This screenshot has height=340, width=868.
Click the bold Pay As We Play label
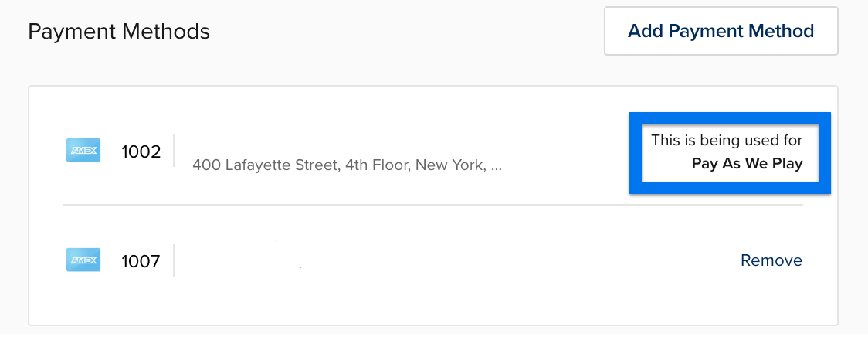(747, 164)
